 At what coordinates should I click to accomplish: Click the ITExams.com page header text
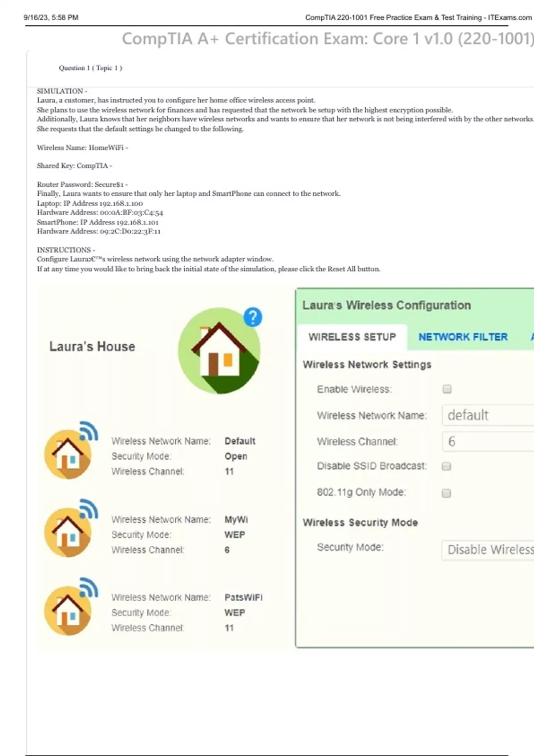(418, 18)
